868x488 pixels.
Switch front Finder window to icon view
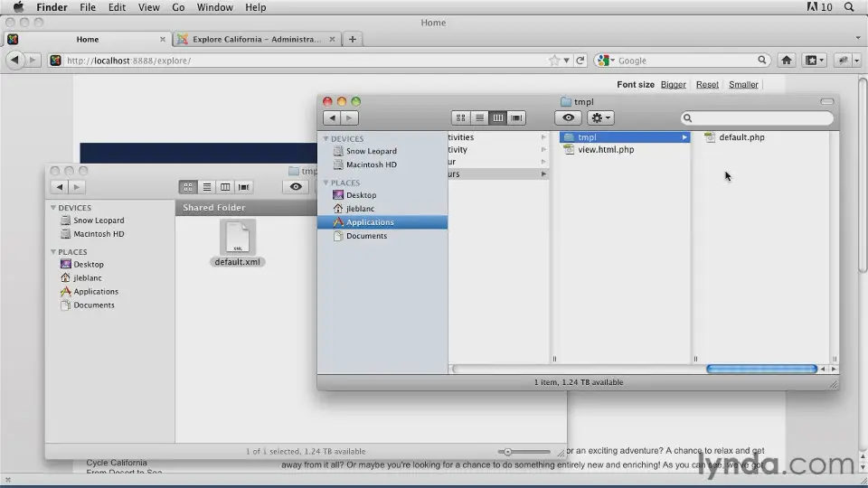(460, 117)
